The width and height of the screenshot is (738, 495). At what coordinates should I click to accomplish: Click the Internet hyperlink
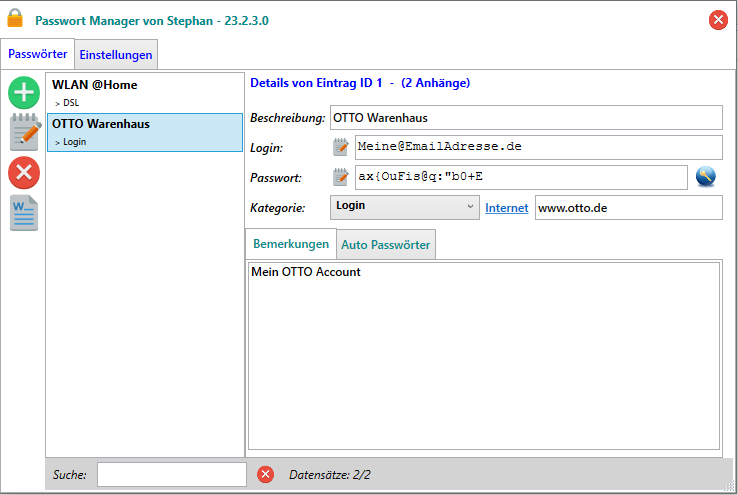506,208
